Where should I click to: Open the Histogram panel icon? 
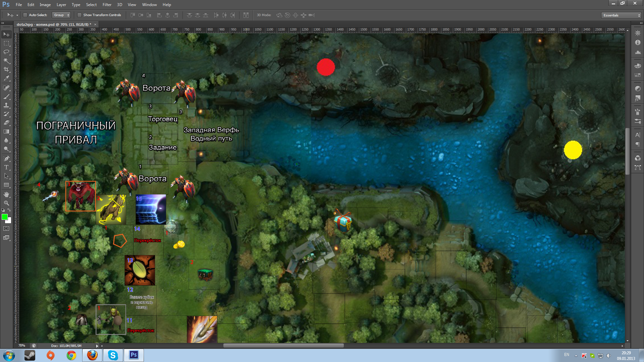click(x=638, y=52)
